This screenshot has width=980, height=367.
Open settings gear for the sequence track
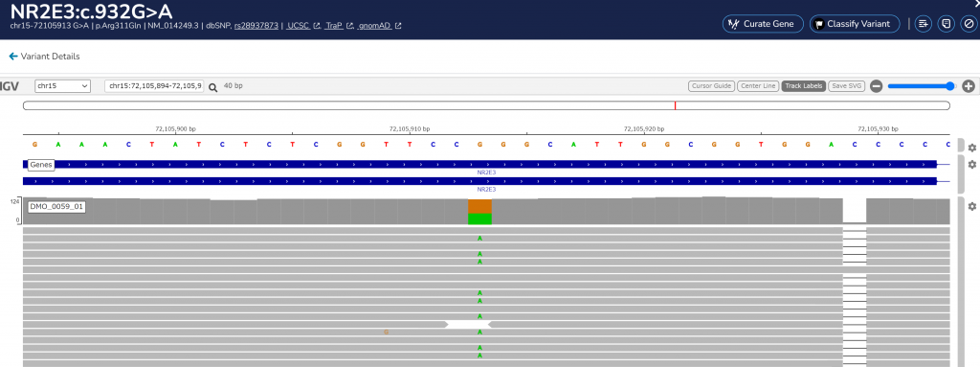972,148
